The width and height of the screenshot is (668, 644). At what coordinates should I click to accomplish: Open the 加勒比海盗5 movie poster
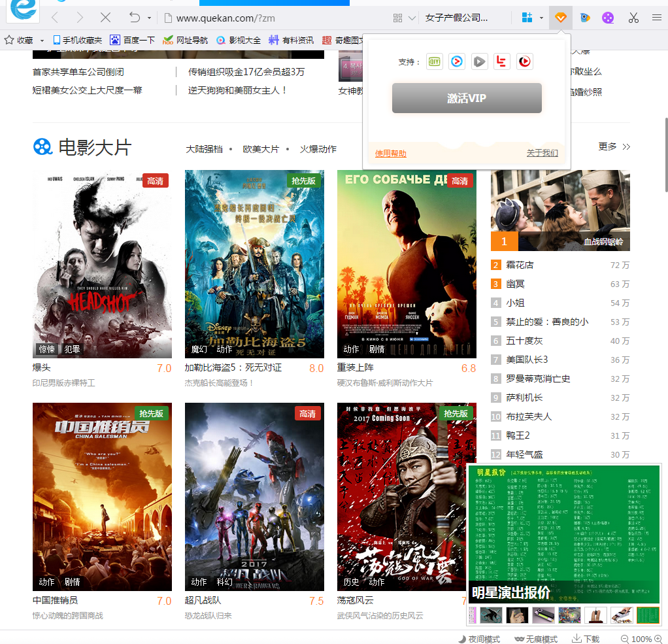click(x=254, y=264)
